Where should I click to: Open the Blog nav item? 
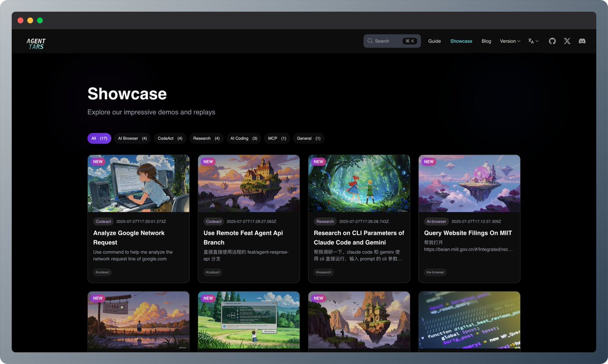(486, 41)
